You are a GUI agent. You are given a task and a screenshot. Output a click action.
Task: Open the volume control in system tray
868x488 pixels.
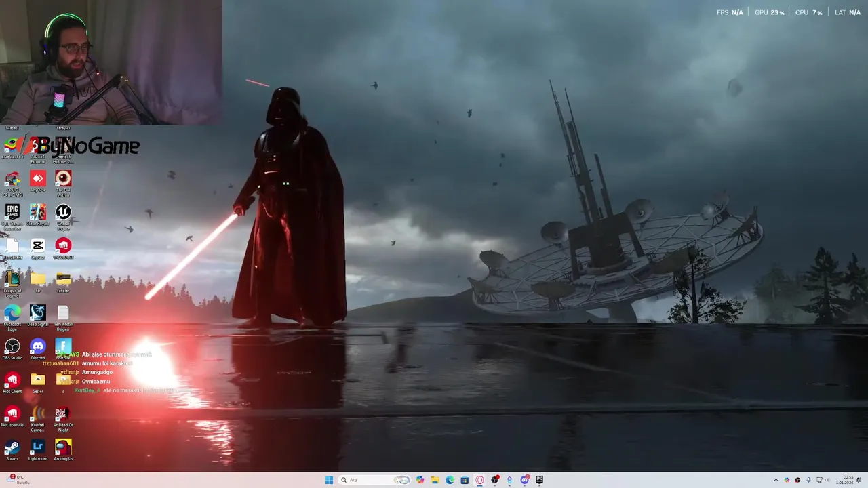click(827, 480)
